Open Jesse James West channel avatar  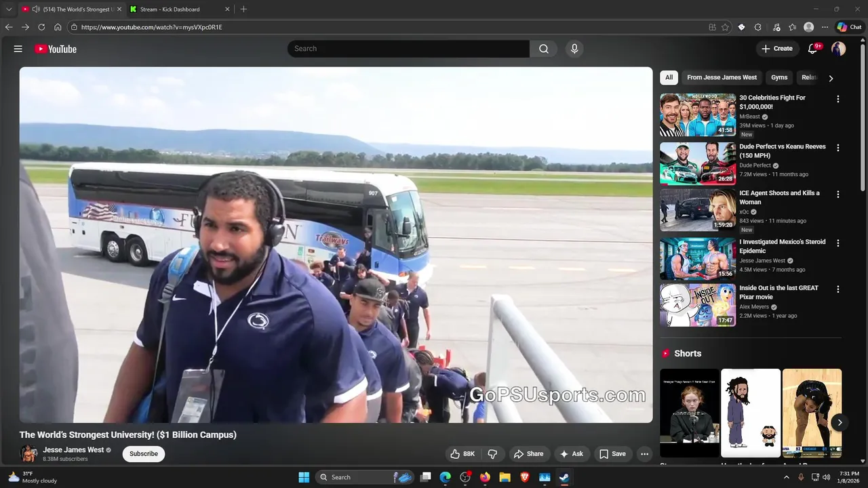[29, 453]
